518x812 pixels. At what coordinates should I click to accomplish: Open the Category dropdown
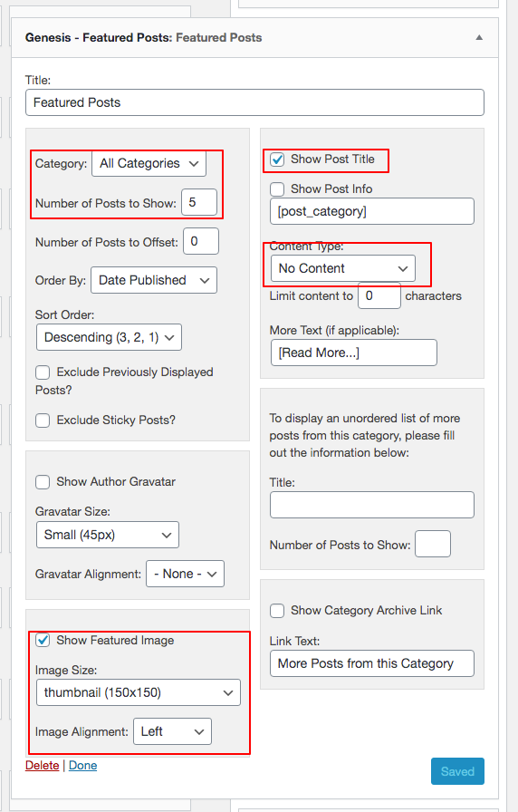149,163
